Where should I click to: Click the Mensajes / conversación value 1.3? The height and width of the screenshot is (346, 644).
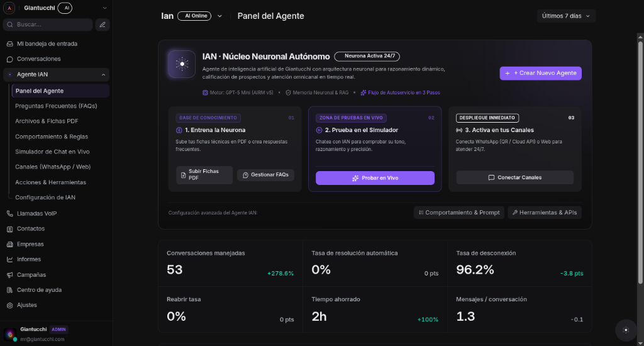[x=465, y=317]
